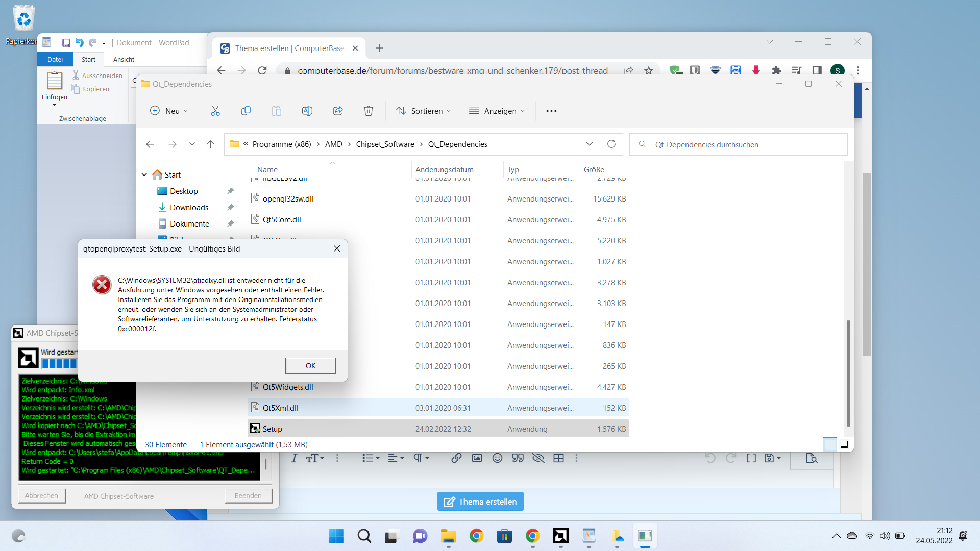
Task: Click the Share icon in Explorer toolbar
Action: tap(338, 111)
